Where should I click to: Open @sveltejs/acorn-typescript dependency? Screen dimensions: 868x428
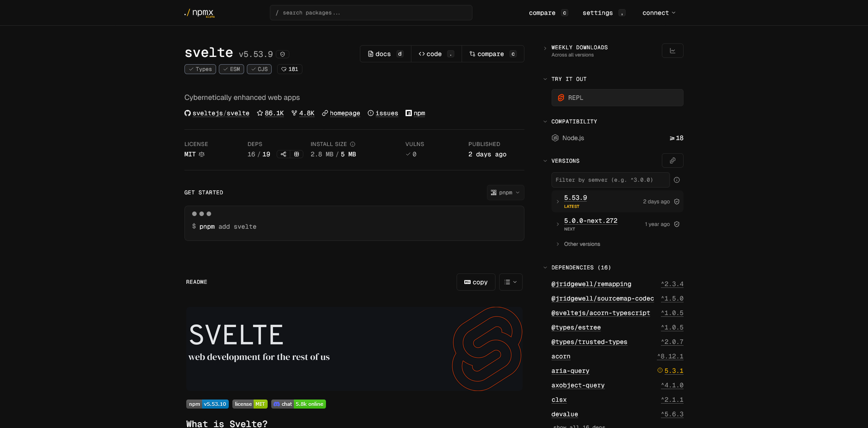[x=601, y=313]
